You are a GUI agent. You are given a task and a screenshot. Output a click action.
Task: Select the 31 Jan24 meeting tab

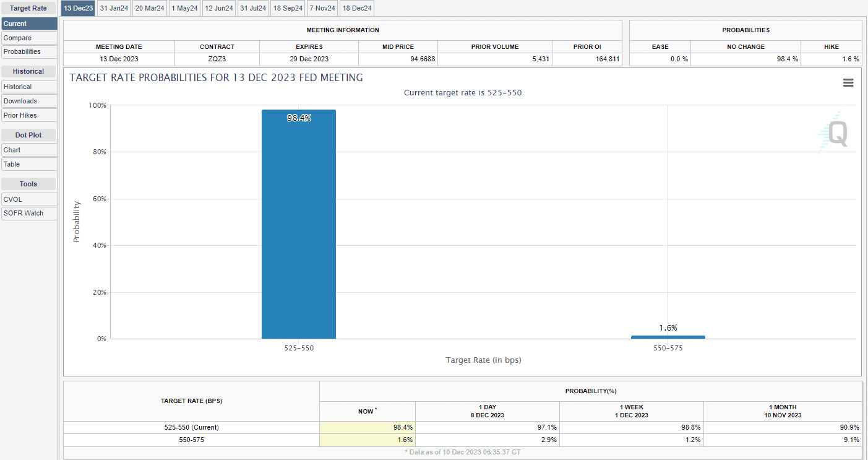click(113, 8)
